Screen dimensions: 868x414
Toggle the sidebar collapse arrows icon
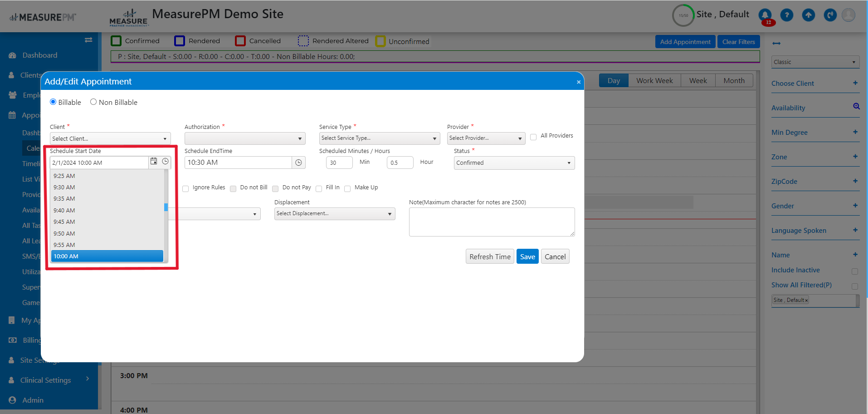[x=88, y=40]
